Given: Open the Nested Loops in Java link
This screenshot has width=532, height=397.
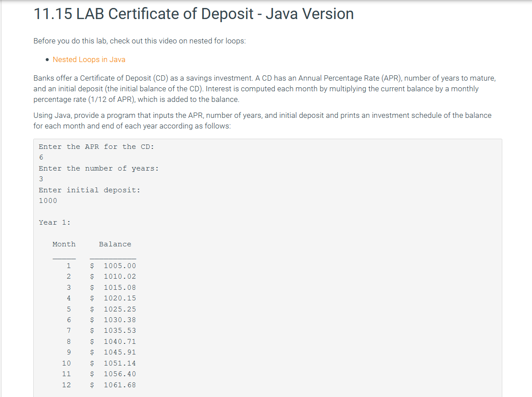Looking at the screenshot, I should [88, 59].
